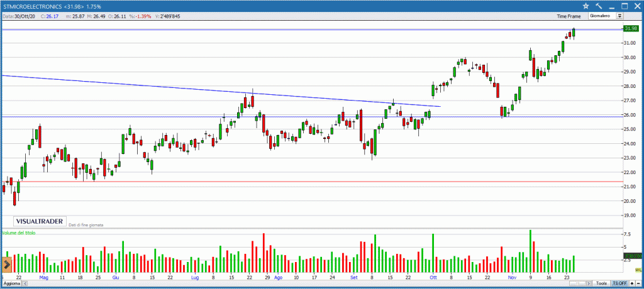The width and height of the screenshot is (644, 289).
Task: Click the Mag month label on time axis
Action: (x=44, y=277)
